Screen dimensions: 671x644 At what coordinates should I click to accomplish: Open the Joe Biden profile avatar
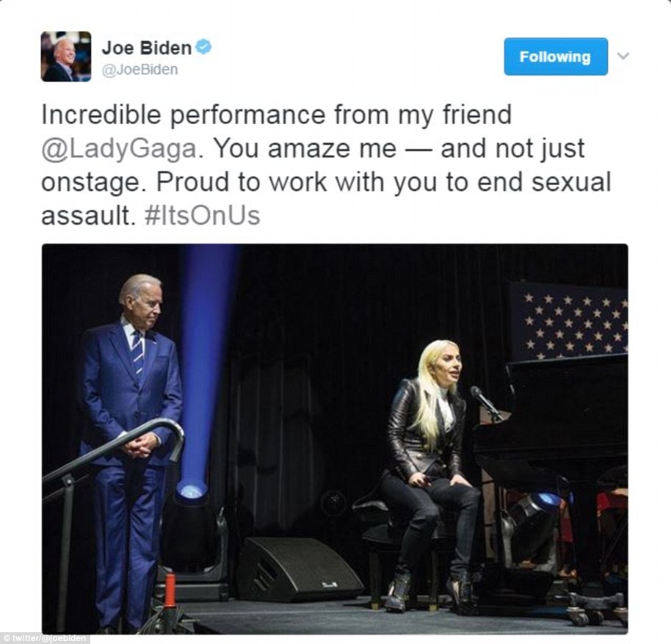(66, 57)
